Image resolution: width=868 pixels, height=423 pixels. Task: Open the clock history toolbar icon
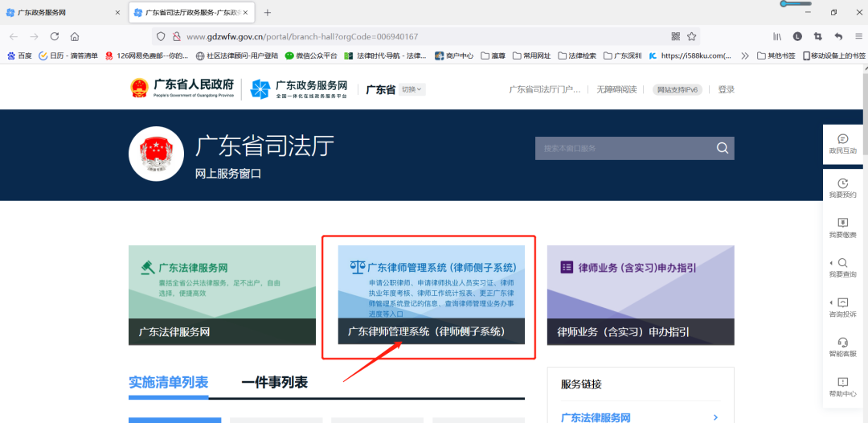[797, 36]
